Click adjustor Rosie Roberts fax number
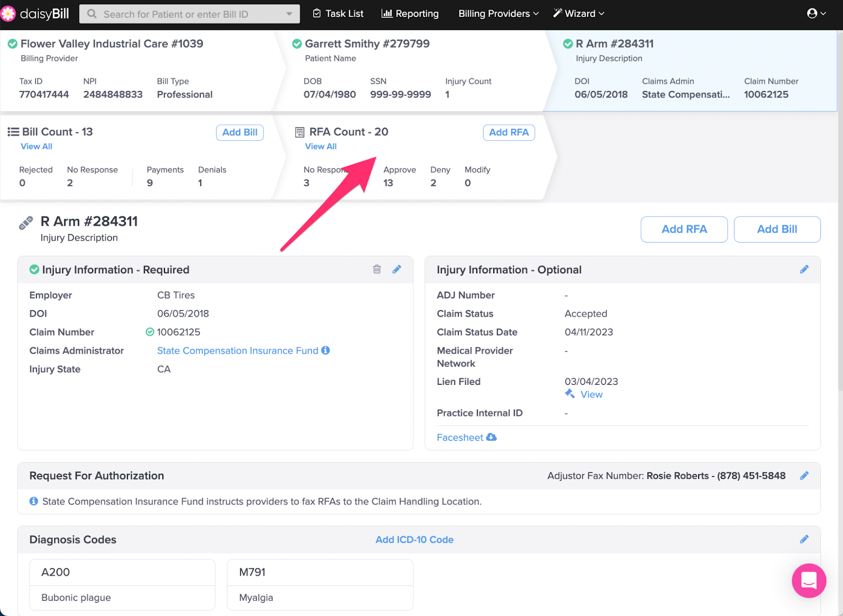The height and width of the screenshot is (616, 843). click(x=716, y=476)
